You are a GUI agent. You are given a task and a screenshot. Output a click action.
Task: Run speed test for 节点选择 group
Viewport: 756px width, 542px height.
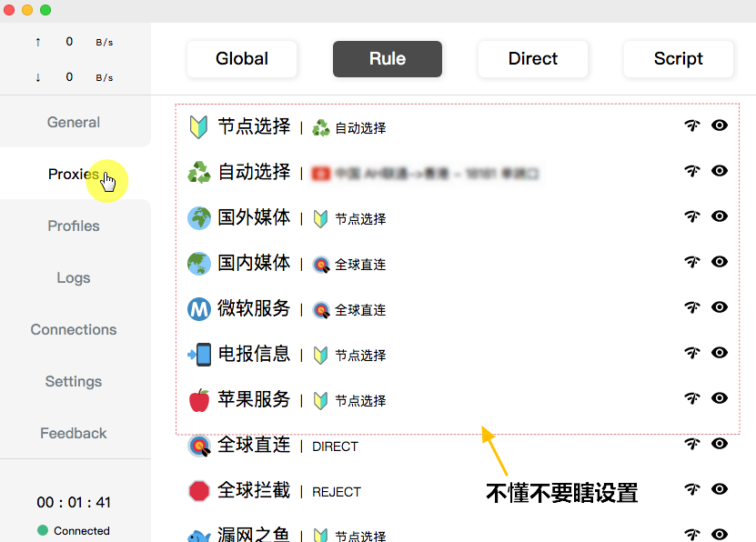pyautogui.click(x=691, y=125)
